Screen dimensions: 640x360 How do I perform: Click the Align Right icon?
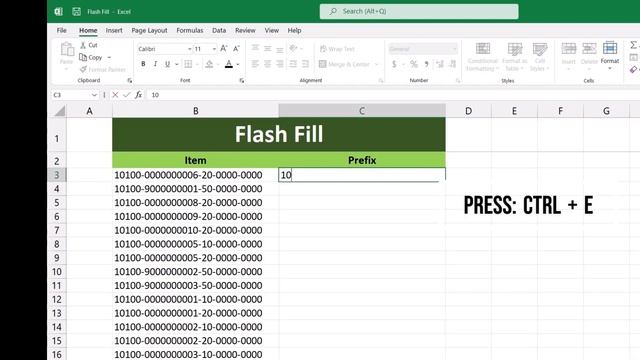tap(280, 64)
